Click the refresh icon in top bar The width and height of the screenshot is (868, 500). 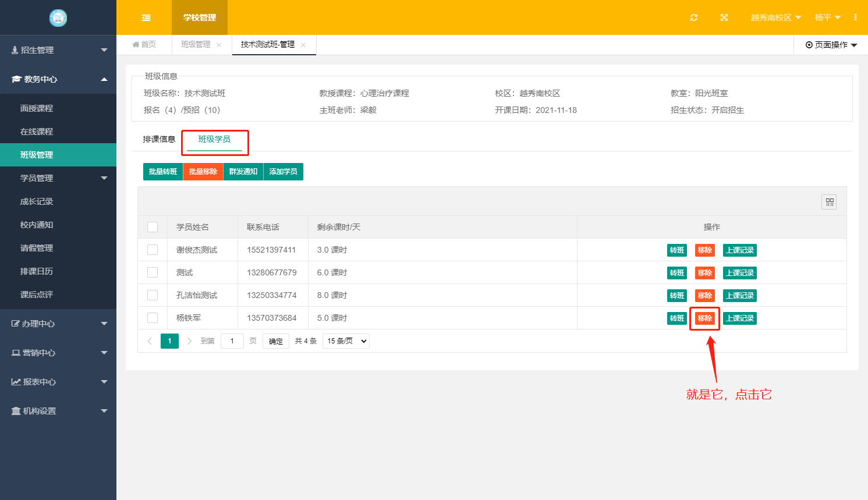pos(693,17)
